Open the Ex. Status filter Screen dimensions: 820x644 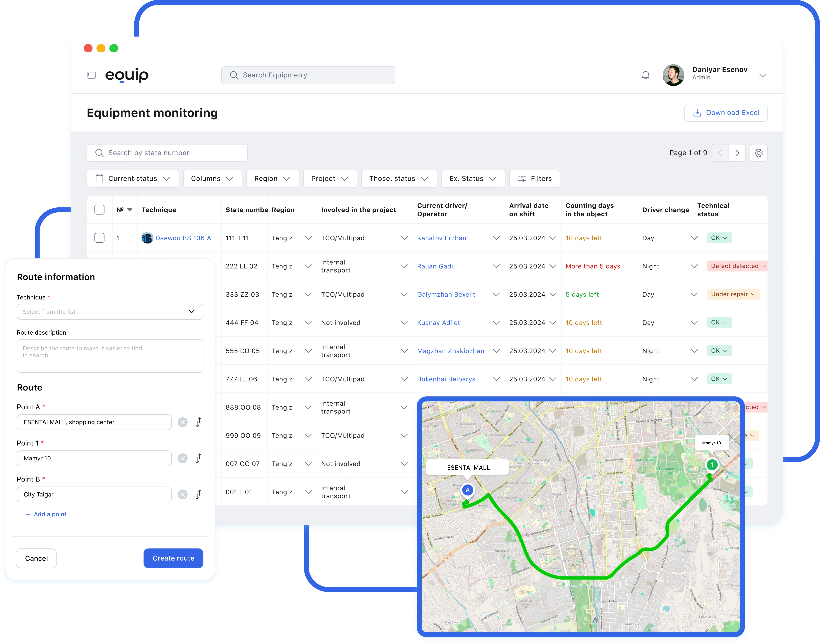point(473,179)
